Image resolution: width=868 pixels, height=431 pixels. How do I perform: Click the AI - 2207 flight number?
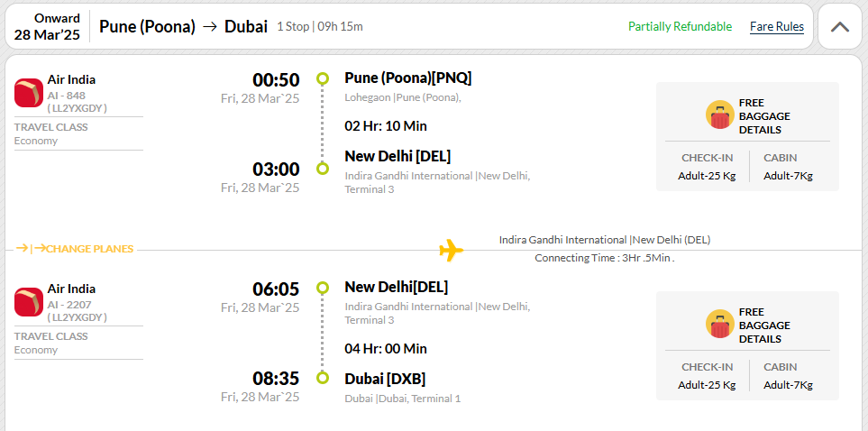69,305
